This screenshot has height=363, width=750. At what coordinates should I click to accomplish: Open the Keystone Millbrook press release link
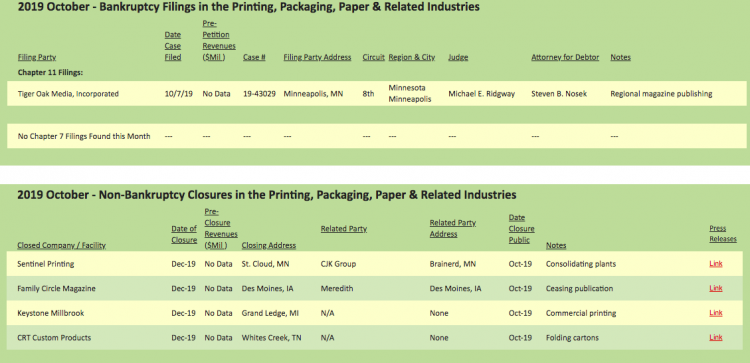coord(716,313)
